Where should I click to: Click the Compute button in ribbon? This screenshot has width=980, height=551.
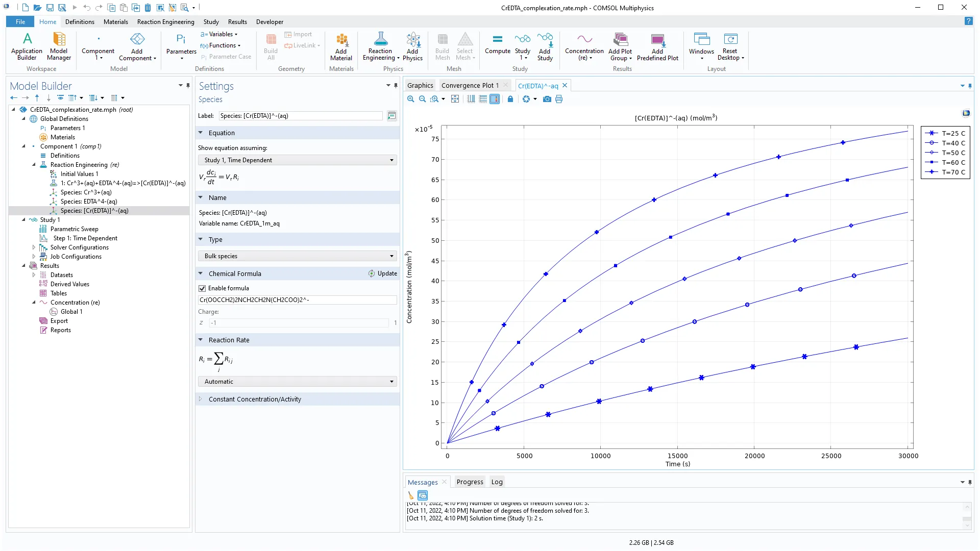pyautogui.click(x=497, y=45)
